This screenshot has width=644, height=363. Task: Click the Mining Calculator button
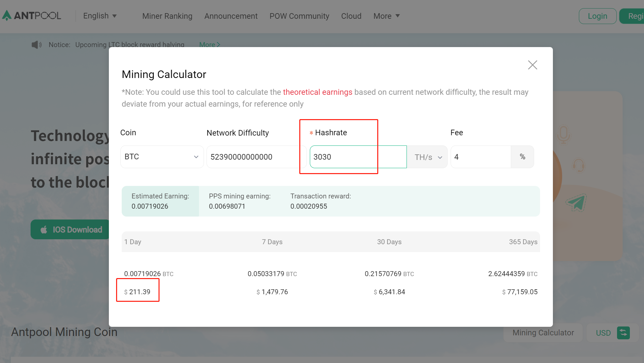(543, 333)
